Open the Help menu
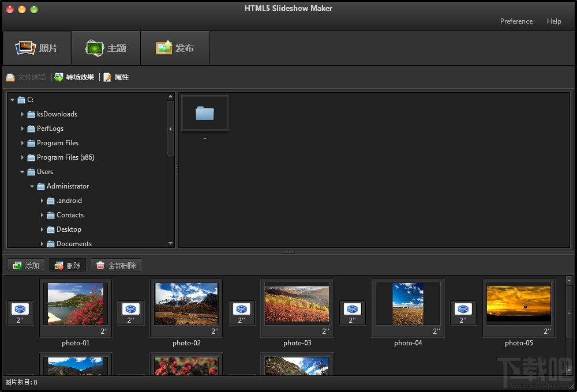 coord(554,21)
